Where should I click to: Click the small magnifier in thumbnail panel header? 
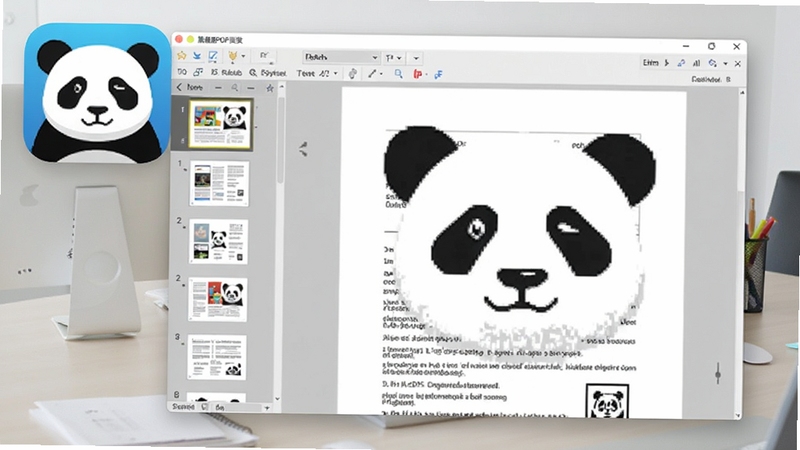coord(234,88)
